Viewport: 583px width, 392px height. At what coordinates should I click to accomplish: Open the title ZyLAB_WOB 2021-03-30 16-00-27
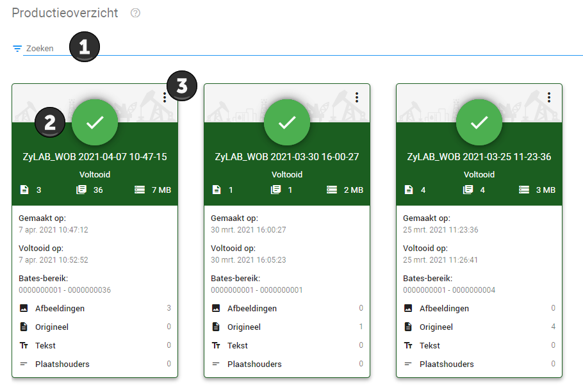coord(287,157)
